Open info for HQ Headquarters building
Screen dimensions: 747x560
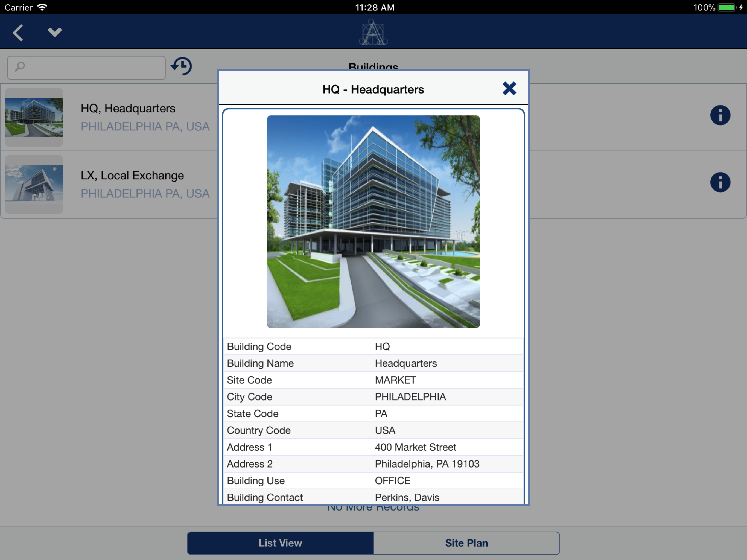(x=720, y=115)
